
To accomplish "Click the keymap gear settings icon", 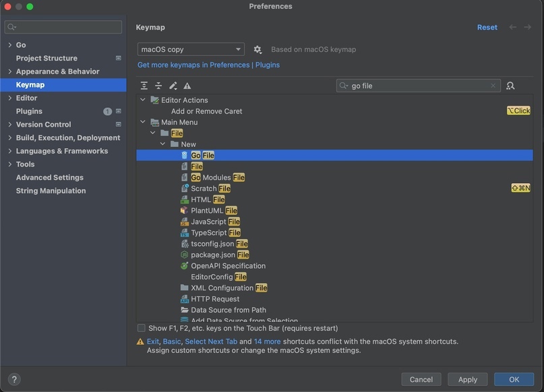I will click(258, 49).
